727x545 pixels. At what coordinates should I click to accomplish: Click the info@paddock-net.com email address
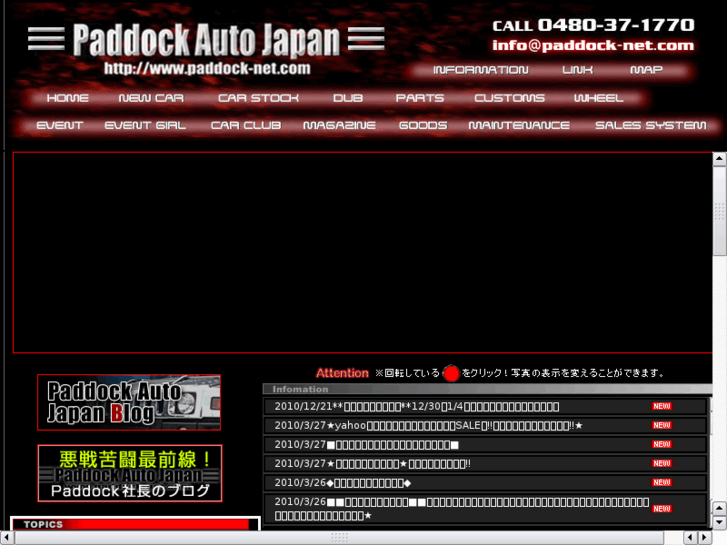pos(593,45)
